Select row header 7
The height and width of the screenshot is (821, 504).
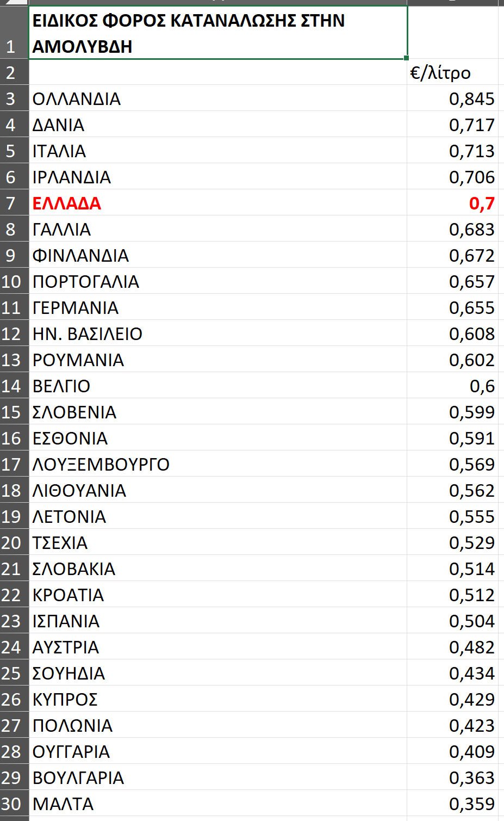point(12,203)
